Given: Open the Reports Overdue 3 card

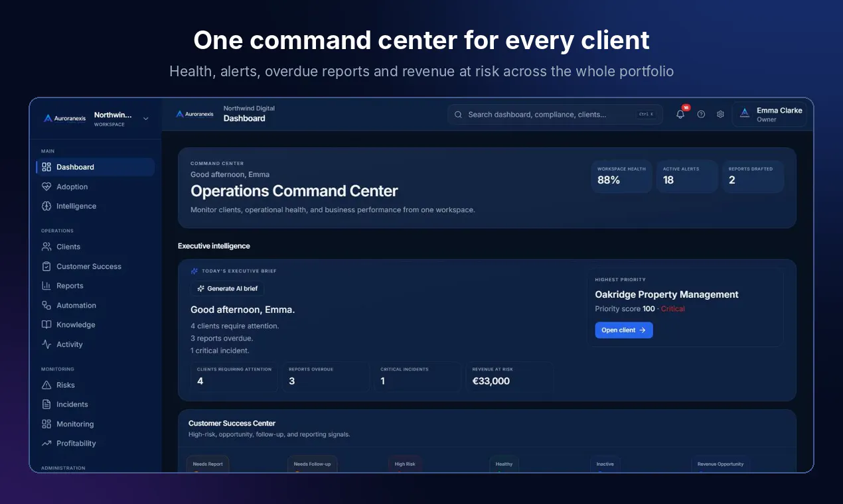Looking at the screenshot, I should pyautogui.click(x=326, y=377).
